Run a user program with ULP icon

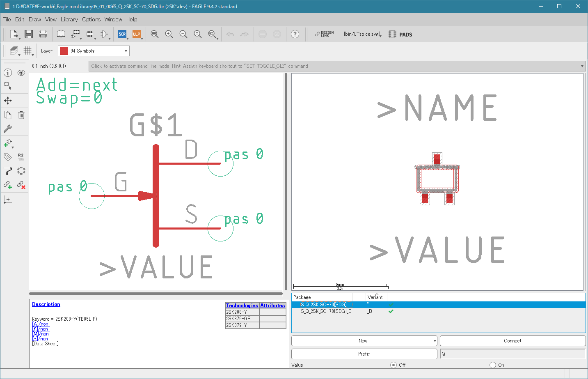136,34
